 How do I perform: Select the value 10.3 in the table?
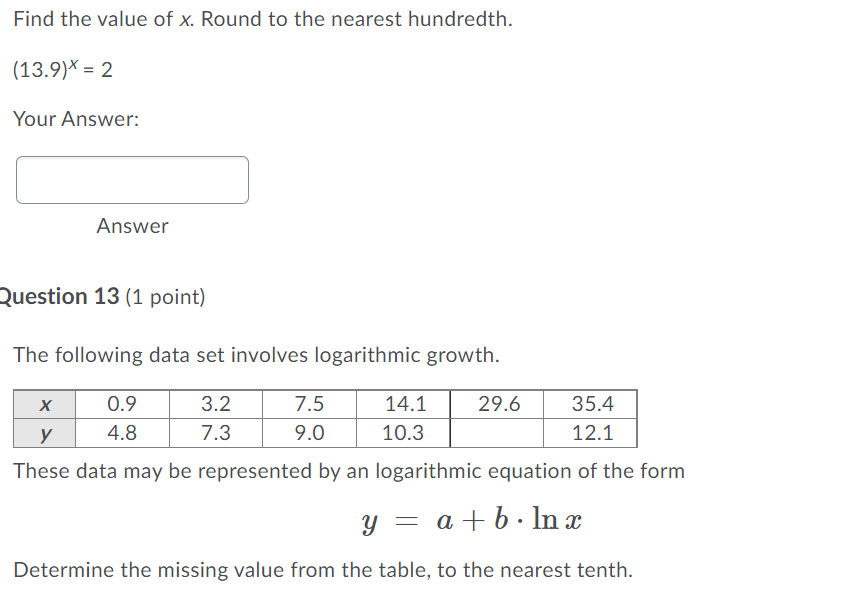402,433
